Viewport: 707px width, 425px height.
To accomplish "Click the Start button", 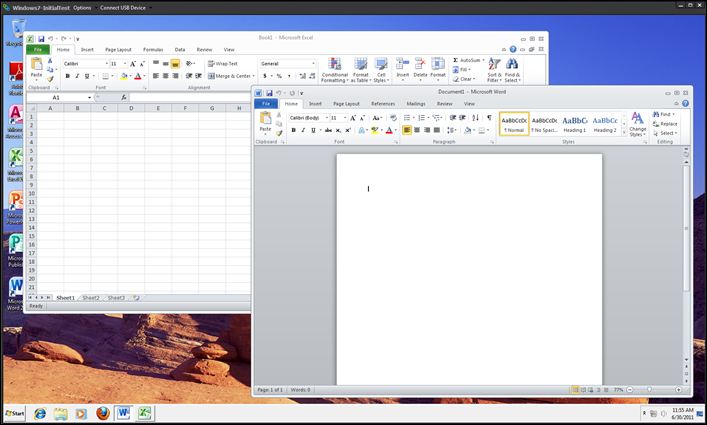I will pos(14,413).
